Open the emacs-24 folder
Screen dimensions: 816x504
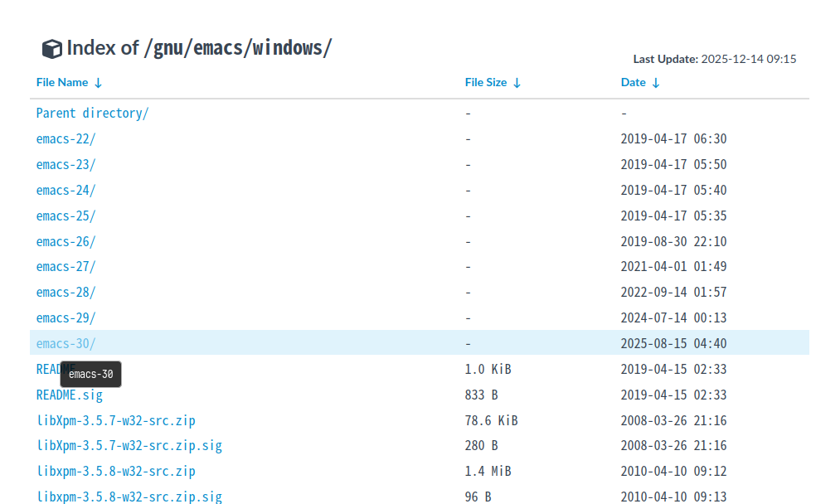click(66, 191)
